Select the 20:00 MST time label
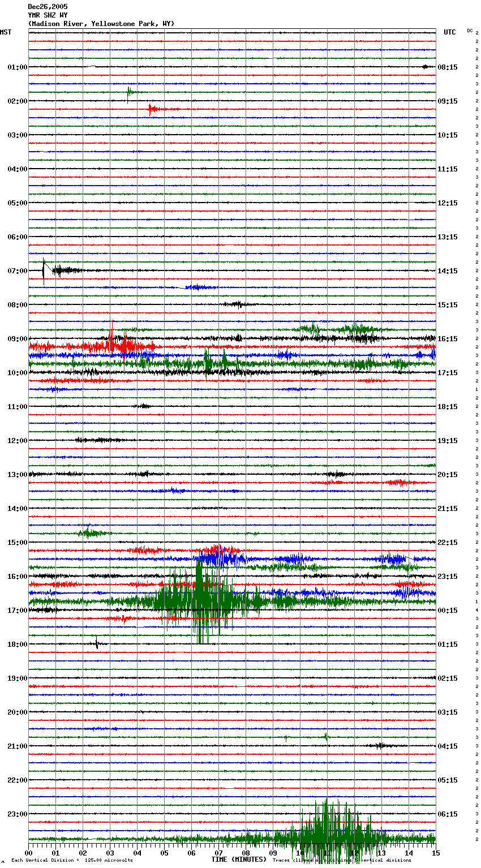Viewport: 481px width, 868px height. point(18,712)
